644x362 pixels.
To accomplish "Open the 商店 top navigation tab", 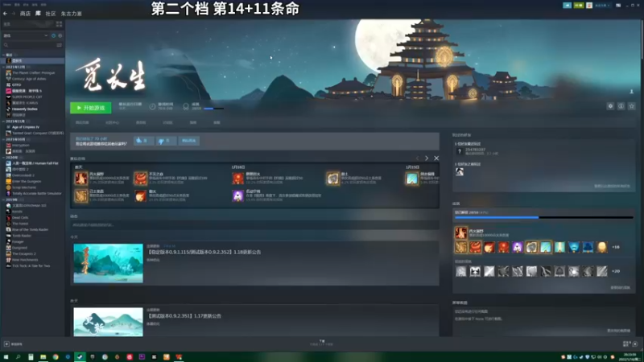I will click(x=25, y=14).
